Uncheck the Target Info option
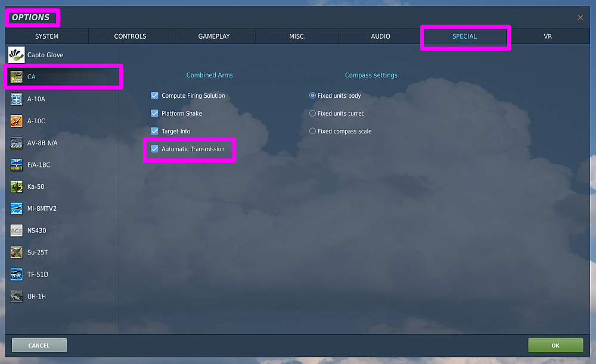This screenshot has width=596, height=364. tap(154, 131)
